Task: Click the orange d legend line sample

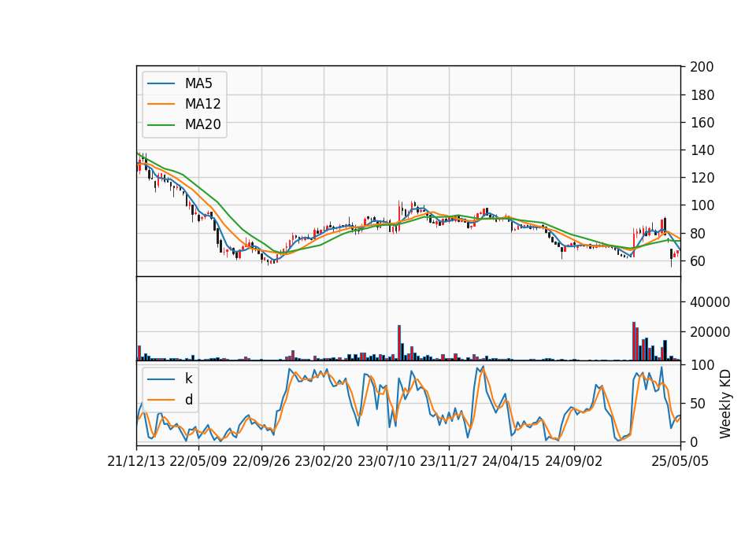Action: tap(161, 400)
